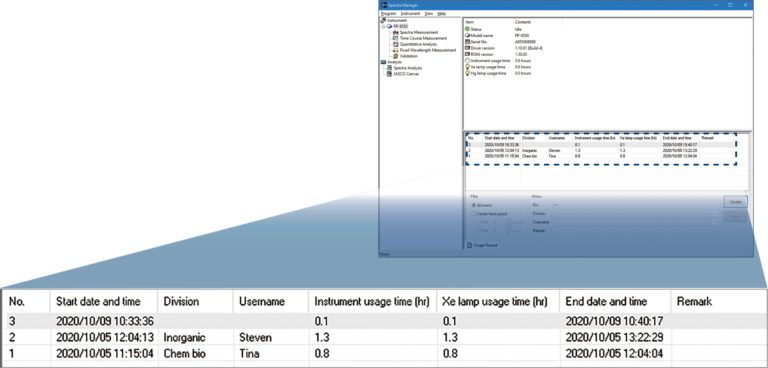
Task: Click the enlarged Username column header
Action: pyautogui.click(x=270, y=301)
